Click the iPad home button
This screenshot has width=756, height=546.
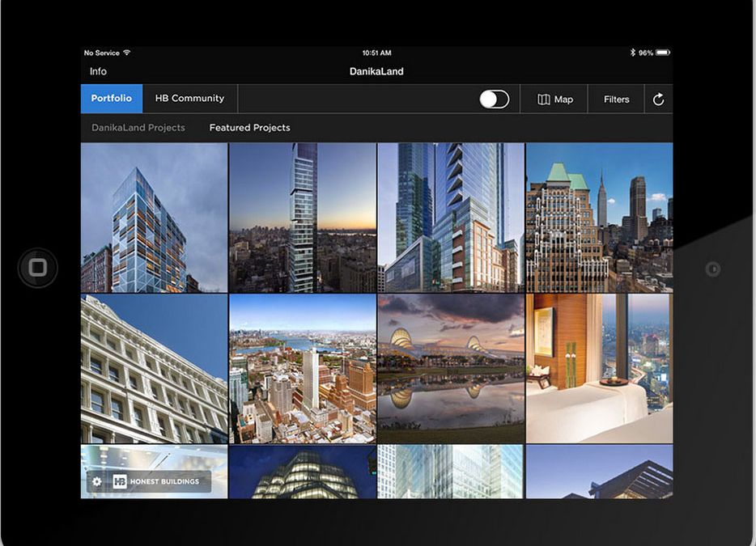[37, 268]
